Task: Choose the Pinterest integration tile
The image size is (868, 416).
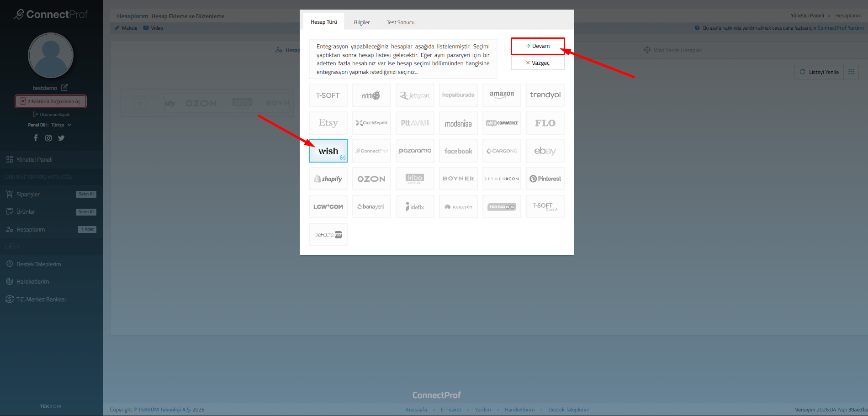Action: pyautogui.click(x=545, y=179)
